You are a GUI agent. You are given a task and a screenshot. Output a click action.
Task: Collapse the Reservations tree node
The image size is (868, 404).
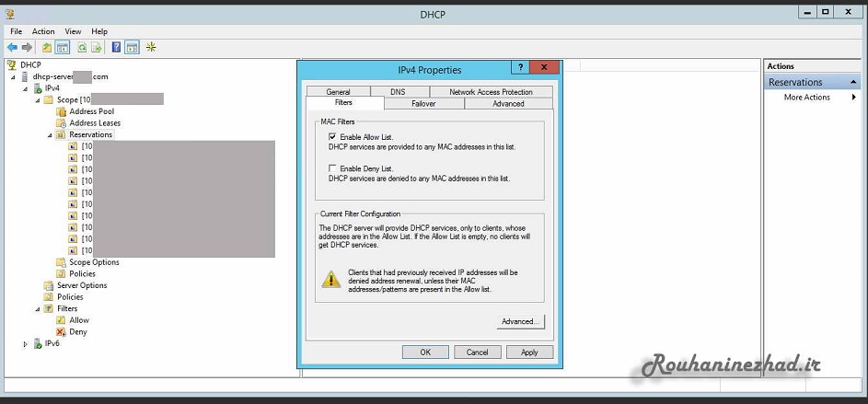click(x=50, y=135)
